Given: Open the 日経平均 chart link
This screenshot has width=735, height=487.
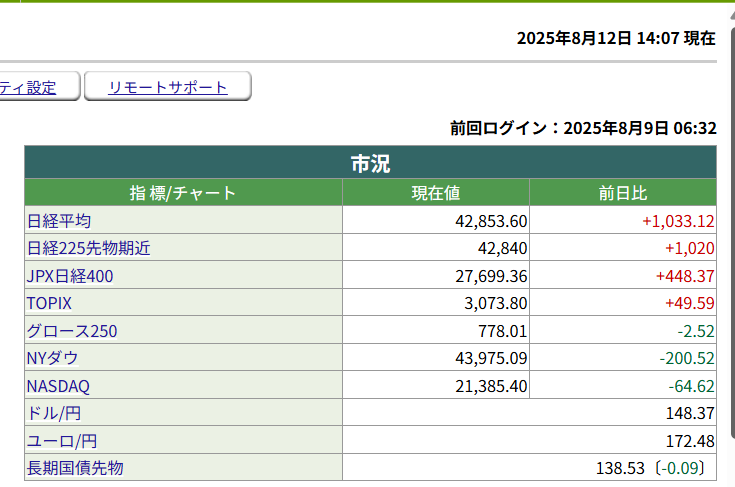Looking at the screenshot, I should [59, 221].
